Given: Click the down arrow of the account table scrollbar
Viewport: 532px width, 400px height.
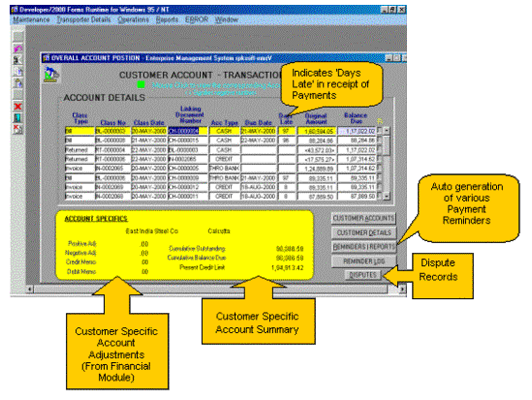Looking at the screenshot, I should click(x=387, y=197).
